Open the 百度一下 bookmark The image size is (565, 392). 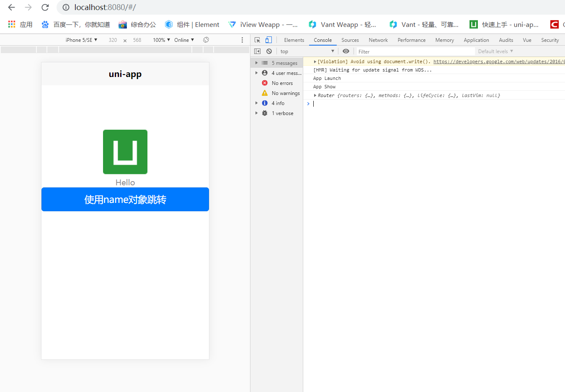[75, 25]
